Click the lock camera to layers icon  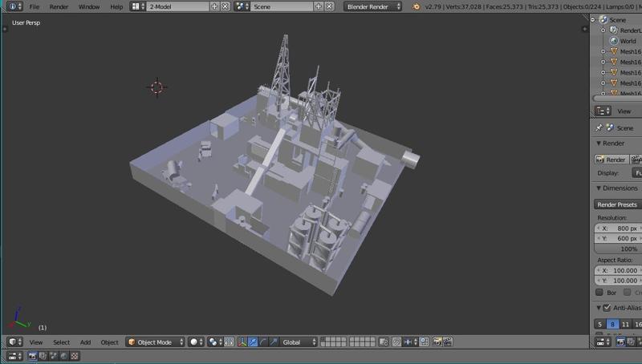pyautogui.click(x=384, y=342)
